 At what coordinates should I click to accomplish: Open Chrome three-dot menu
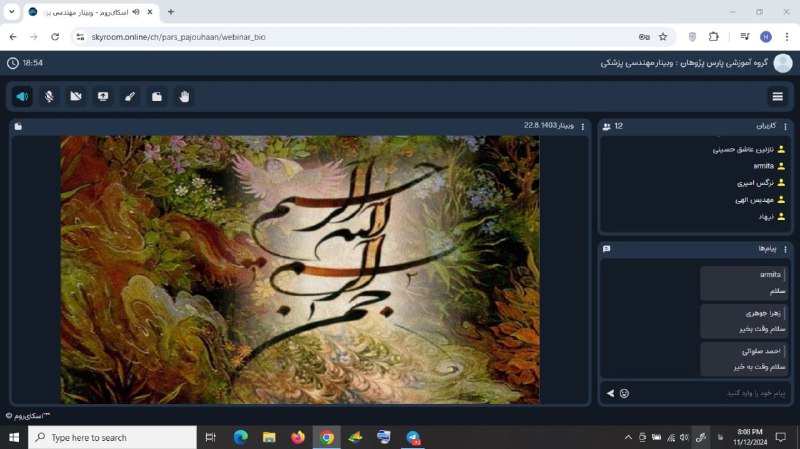tap(786, 37)
